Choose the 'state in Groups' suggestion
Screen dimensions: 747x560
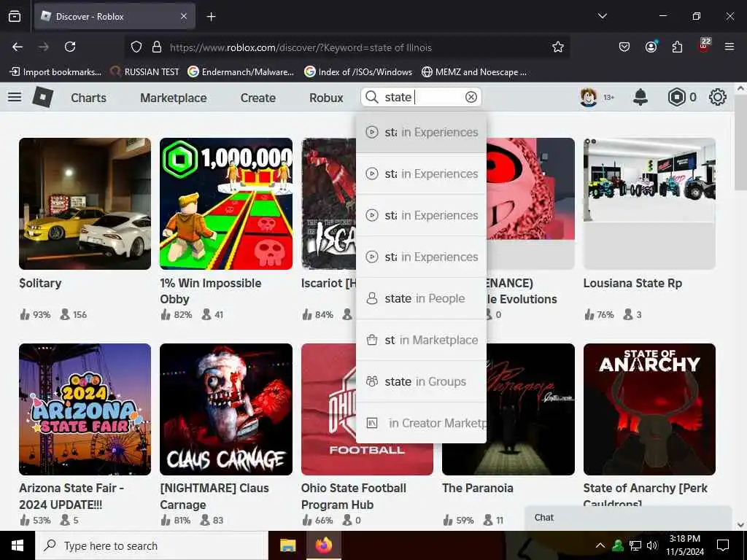coord(421,381)
